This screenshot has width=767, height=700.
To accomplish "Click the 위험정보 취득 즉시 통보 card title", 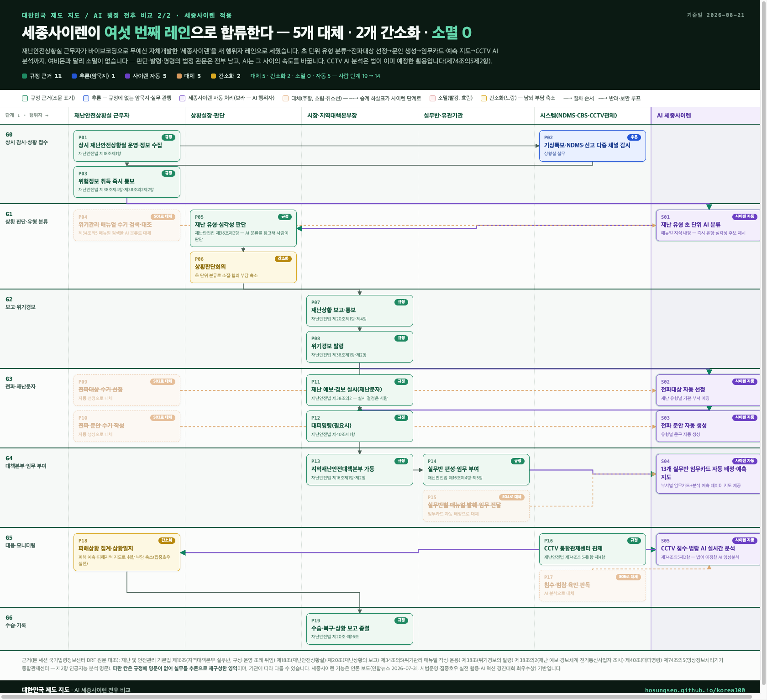I will (x=106, y=181).
